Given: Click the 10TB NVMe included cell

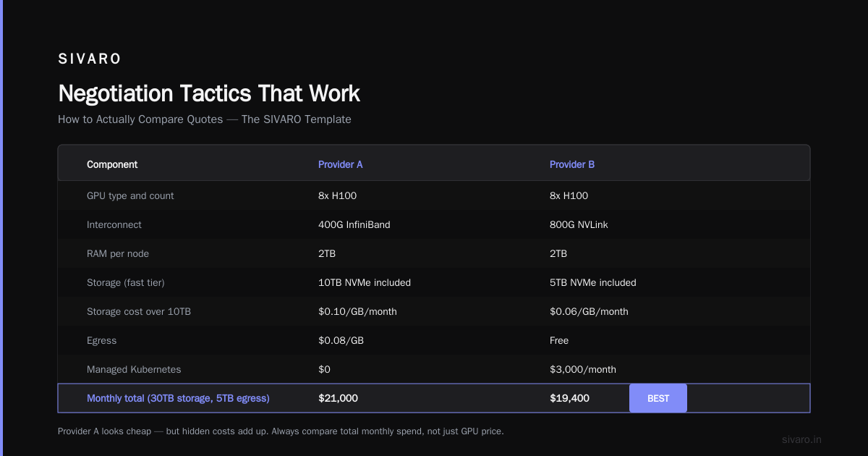Looking at the screenshot, I should click(365, 282).
